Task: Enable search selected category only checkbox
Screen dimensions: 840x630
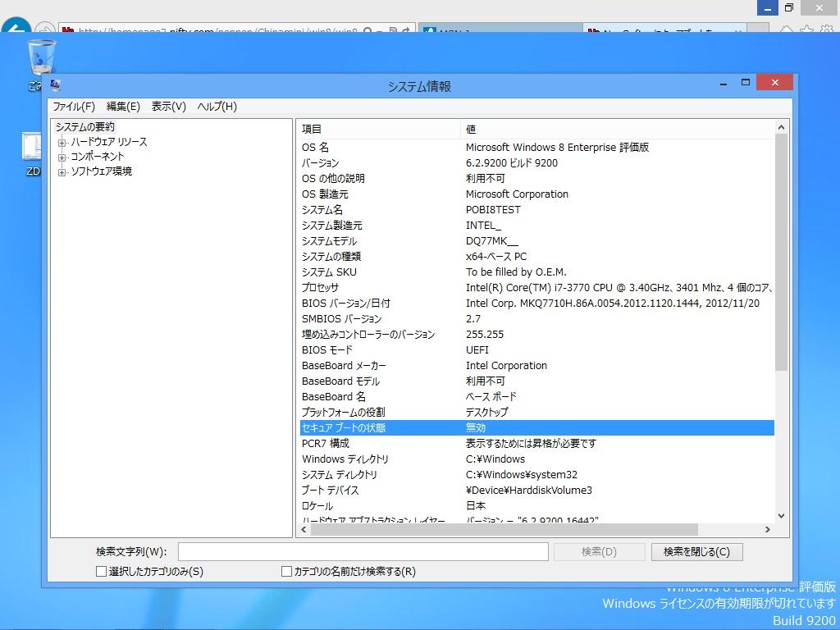Action: coord(101,572)
